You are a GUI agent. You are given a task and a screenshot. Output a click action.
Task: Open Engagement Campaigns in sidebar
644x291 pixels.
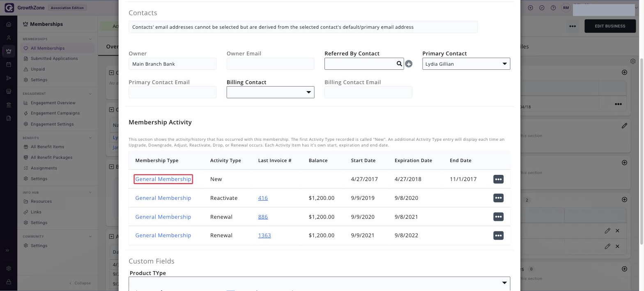(55, 113)
